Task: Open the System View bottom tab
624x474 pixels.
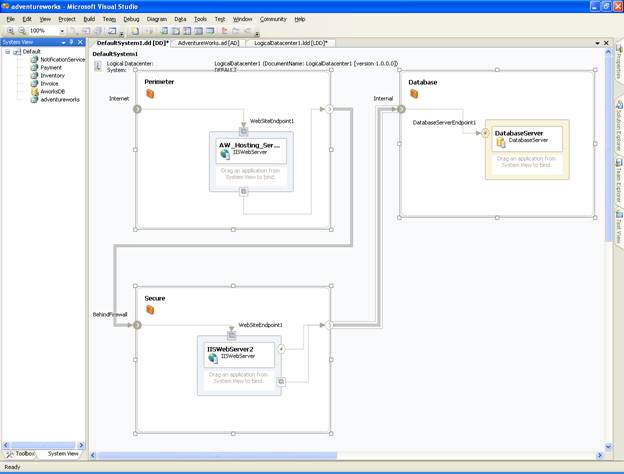Action: click(x=63, y=454)
